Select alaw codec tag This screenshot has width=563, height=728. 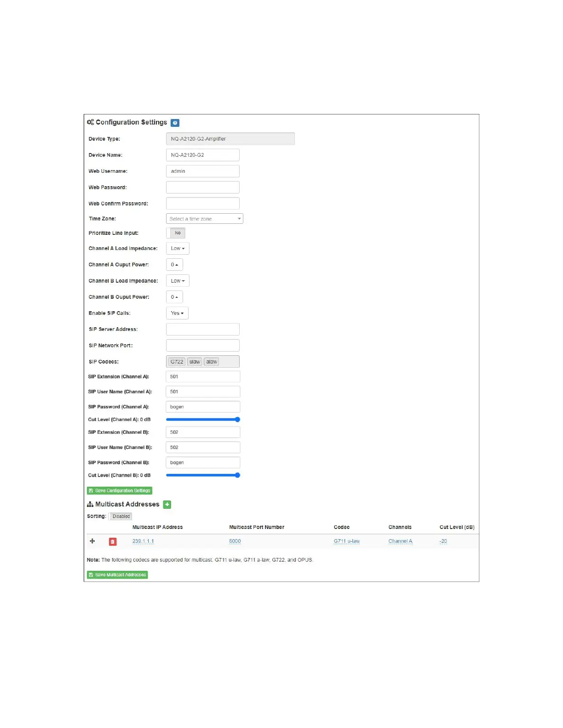212,362
